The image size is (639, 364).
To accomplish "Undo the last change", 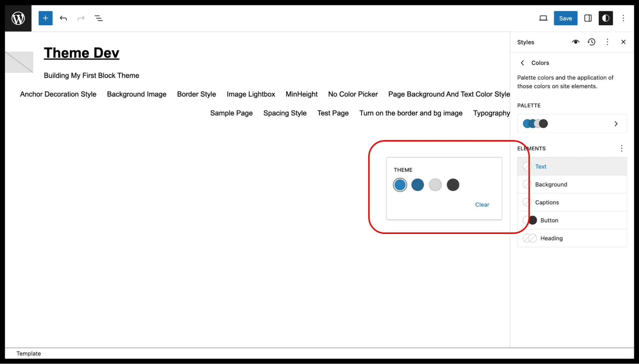I will [63, 18].
